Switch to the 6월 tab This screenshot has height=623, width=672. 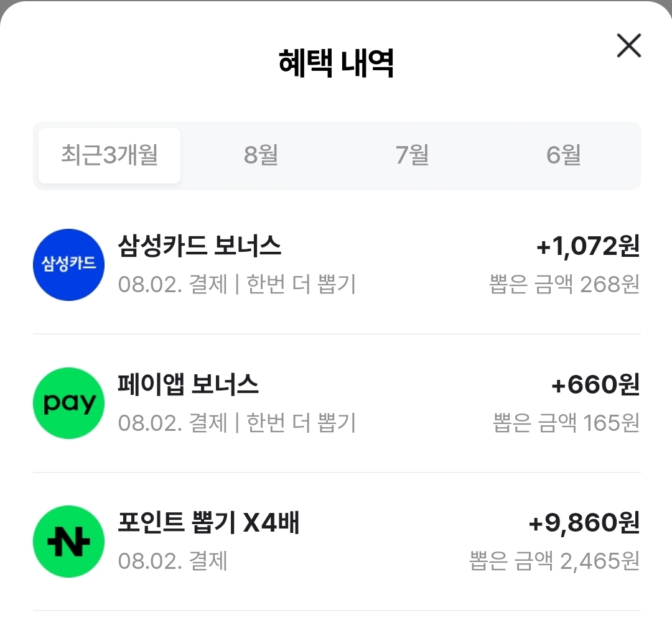click(563, 155)
